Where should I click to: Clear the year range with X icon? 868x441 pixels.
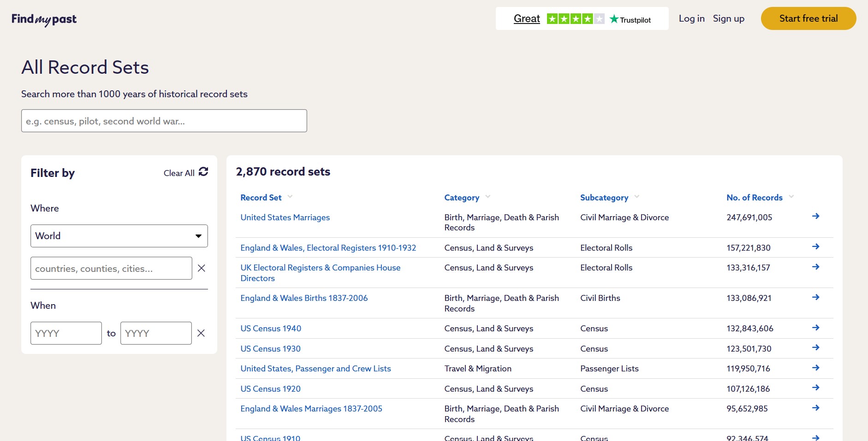pos(201,333)
